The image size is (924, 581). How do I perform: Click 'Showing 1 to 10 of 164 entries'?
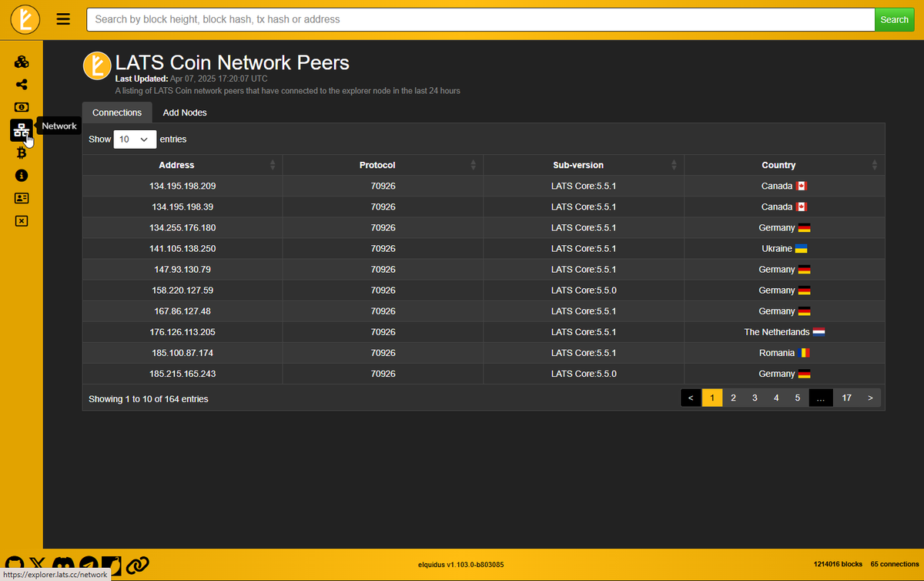coord(148,398)
